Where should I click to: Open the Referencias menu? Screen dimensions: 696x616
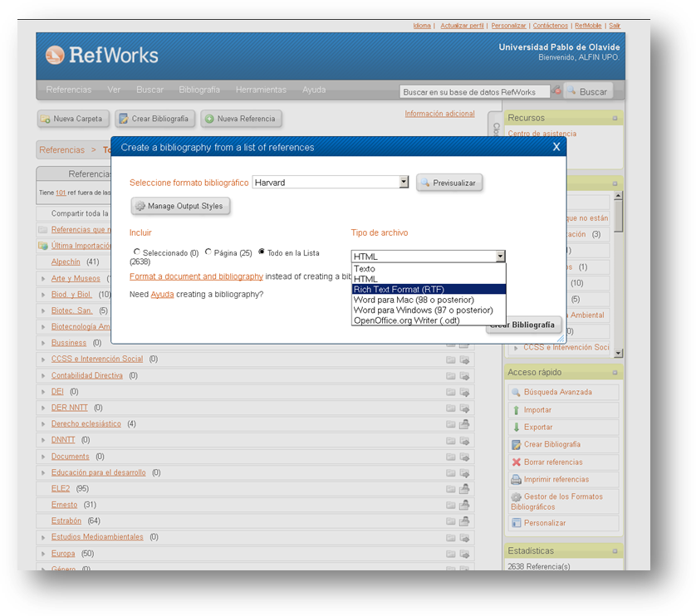tap(69, 90)
